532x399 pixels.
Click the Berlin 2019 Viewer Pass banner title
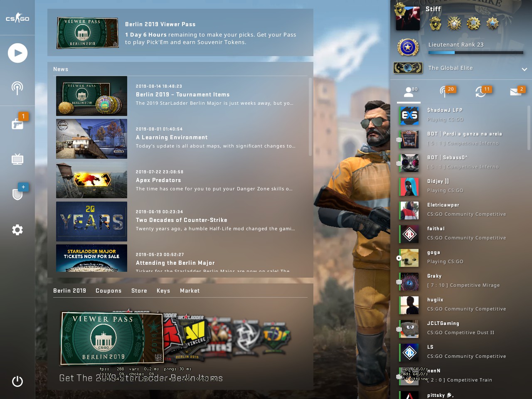(x=160, y=24)
